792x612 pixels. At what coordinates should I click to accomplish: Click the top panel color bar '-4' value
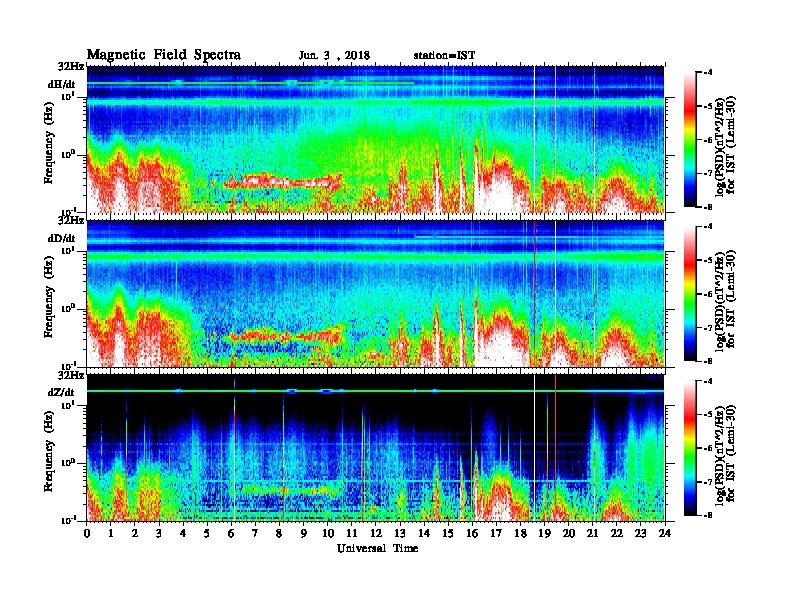707,73
